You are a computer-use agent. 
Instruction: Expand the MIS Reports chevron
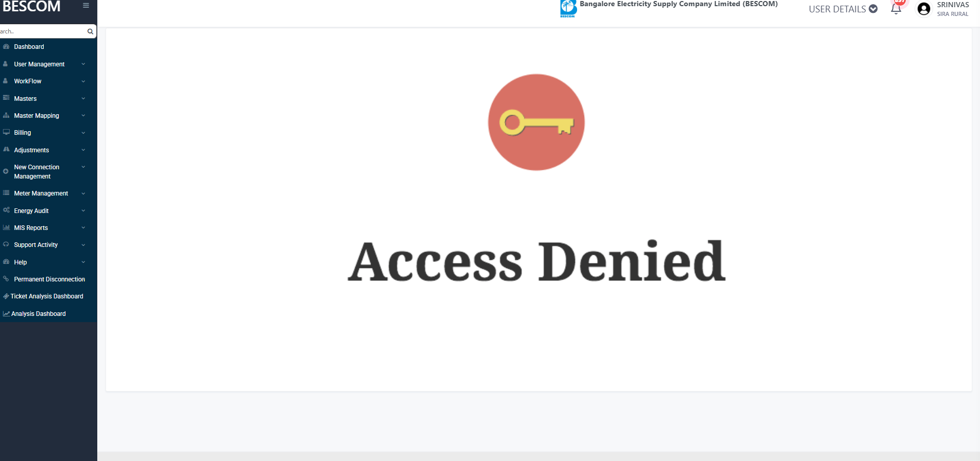(x=83, y=228)
